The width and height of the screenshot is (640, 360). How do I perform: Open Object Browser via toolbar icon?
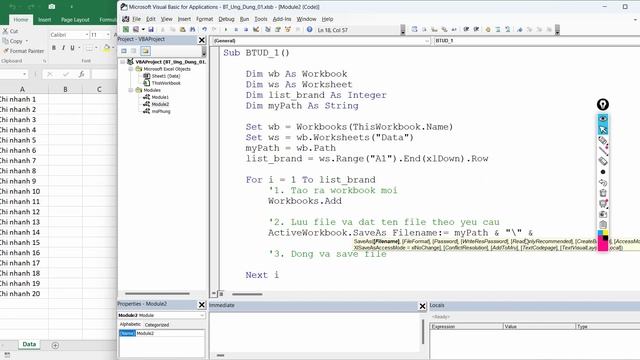[288, 29]
